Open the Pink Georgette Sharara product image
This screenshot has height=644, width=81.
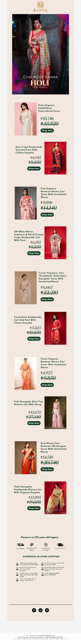tap(55, 413)
